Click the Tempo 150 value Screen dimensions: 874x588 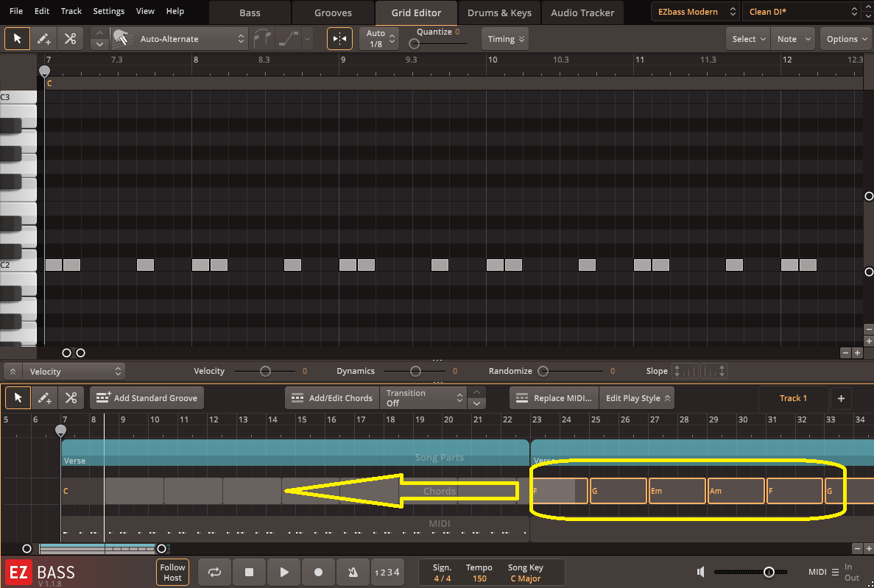pos(479,578)
